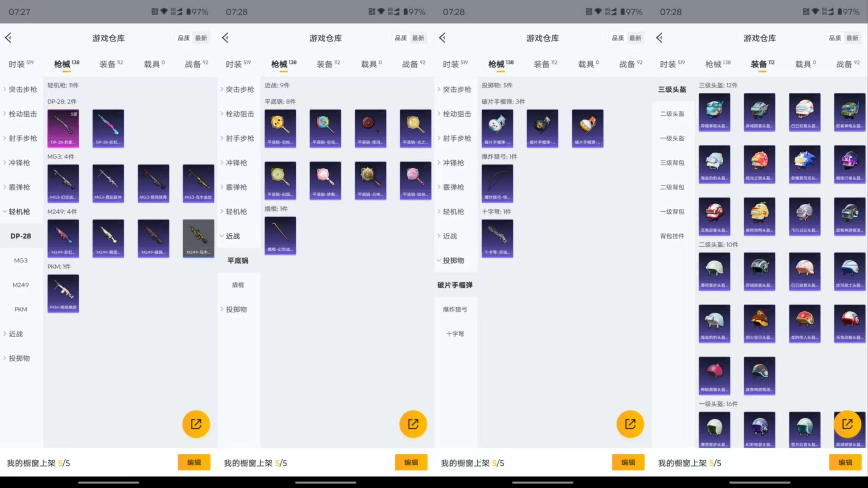Switch sorting to 品质 on 07:27 screen
The width and height of the screenshot is (868, 488).
(184, 38)
